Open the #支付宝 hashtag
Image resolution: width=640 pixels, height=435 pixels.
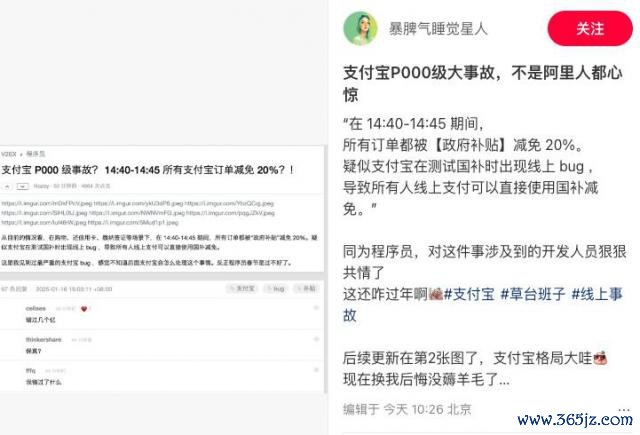469,294
